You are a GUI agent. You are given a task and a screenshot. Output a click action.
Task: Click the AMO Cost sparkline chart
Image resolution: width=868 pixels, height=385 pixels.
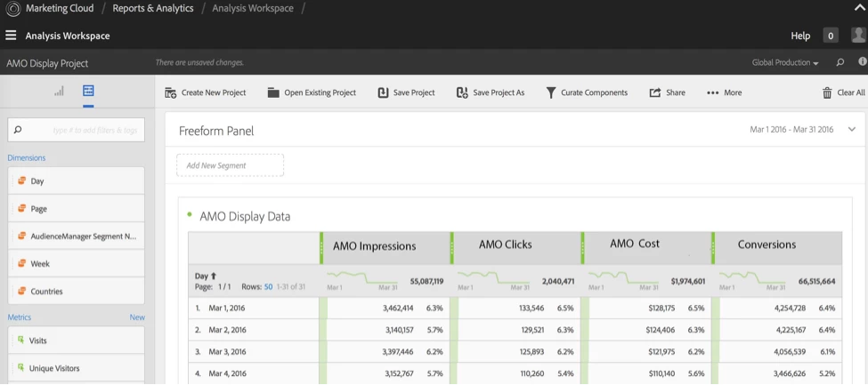click(x=623, y=277)
